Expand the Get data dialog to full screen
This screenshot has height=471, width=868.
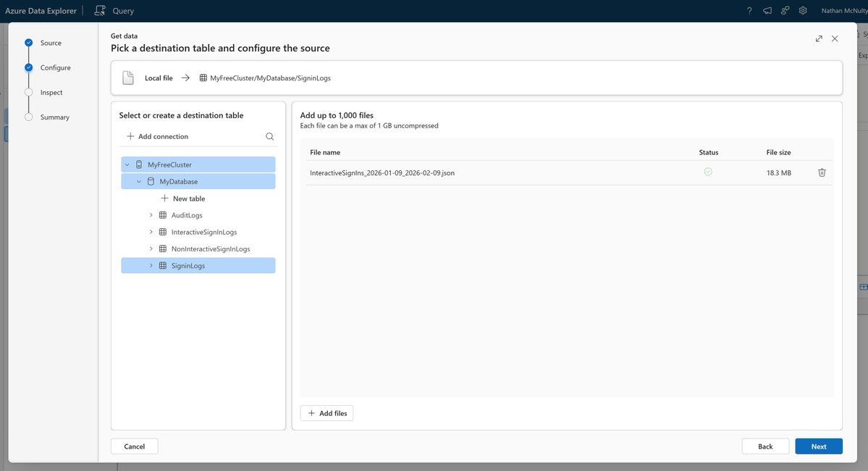tap(819, 39)
